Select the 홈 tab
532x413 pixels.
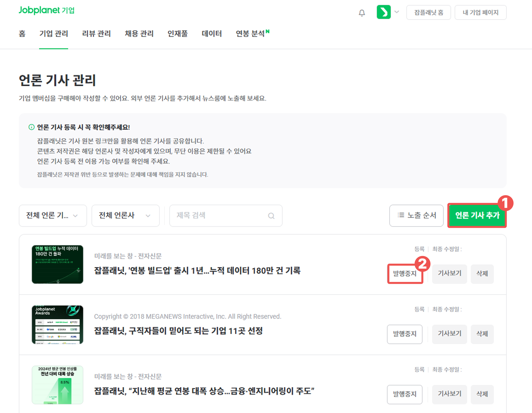[x=22, y=34]
